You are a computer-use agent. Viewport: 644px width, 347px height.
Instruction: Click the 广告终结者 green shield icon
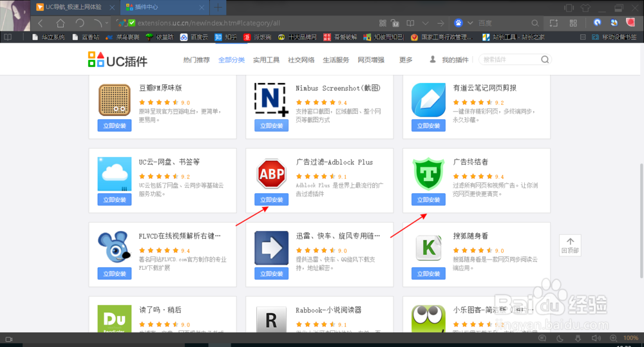point(428,174)
